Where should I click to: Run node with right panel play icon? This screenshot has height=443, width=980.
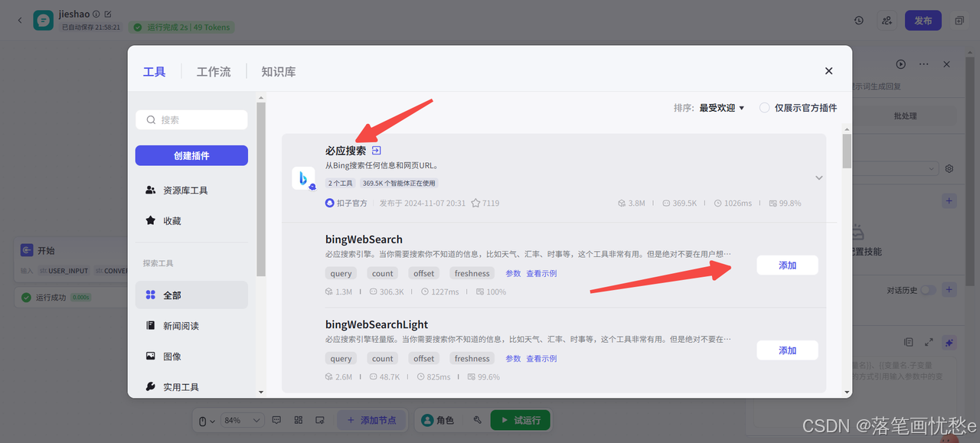pyautogui.click(x=901, y=64)
